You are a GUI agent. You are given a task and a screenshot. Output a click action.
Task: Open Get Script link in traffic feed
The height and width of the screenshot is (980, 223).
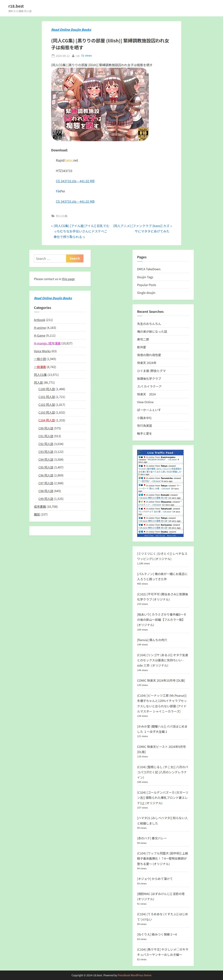pos(160,536)
